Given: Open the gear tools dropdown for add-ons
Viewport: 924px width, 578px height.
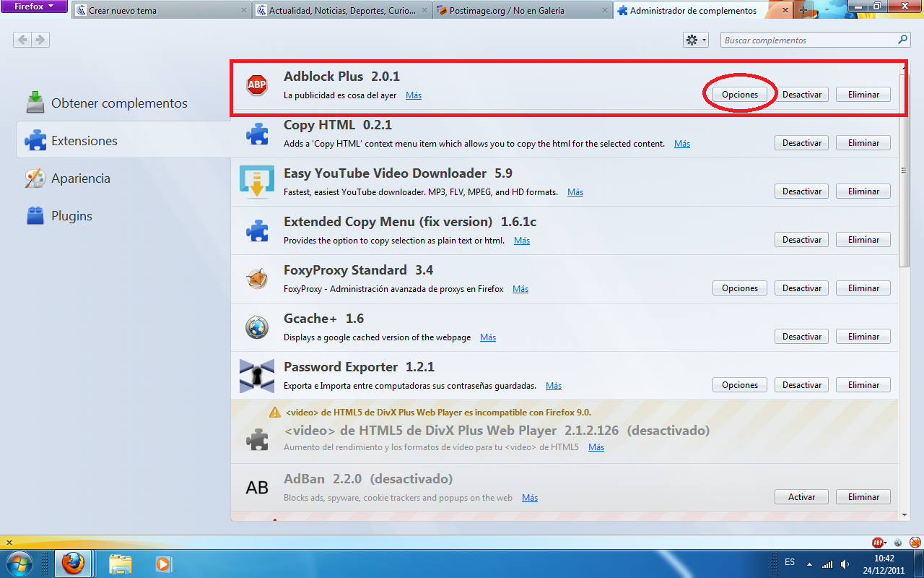Looking at the screenshot, I should [696, 40].
